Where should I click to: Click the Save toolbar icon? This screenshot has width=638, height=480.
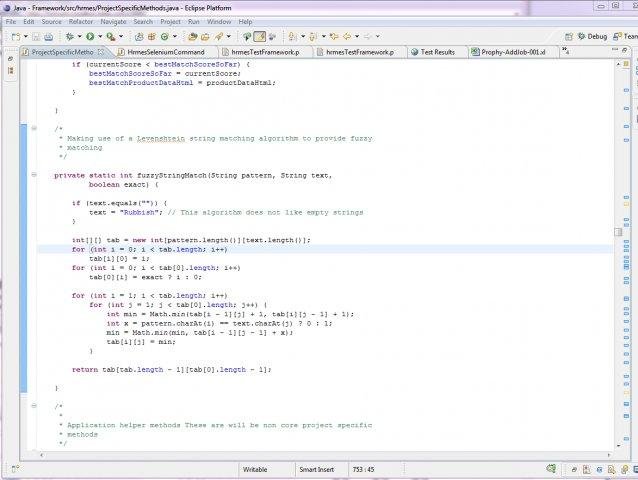[36, 37]
